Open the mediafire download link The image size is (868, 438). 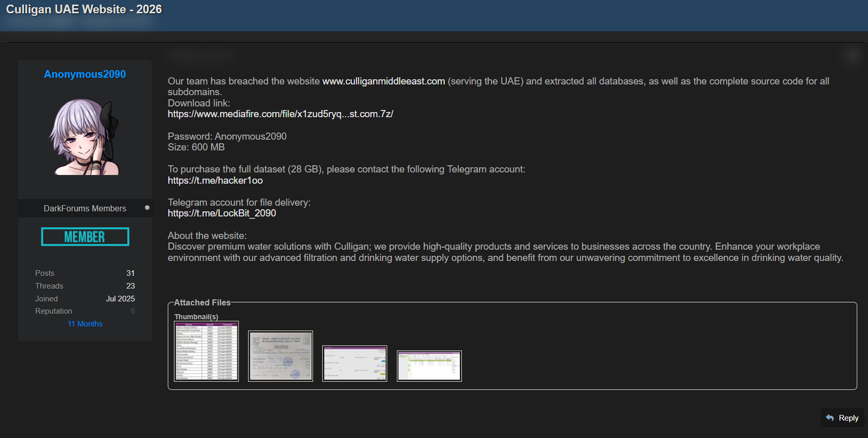coord(280,114)
